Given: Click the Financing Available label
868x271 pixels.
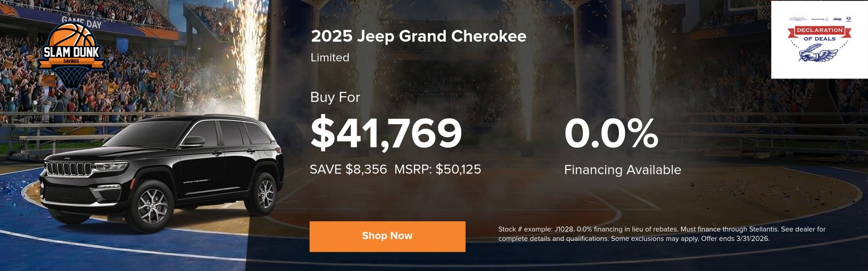Looking at the screenshot, I should (x=622, y=170).
